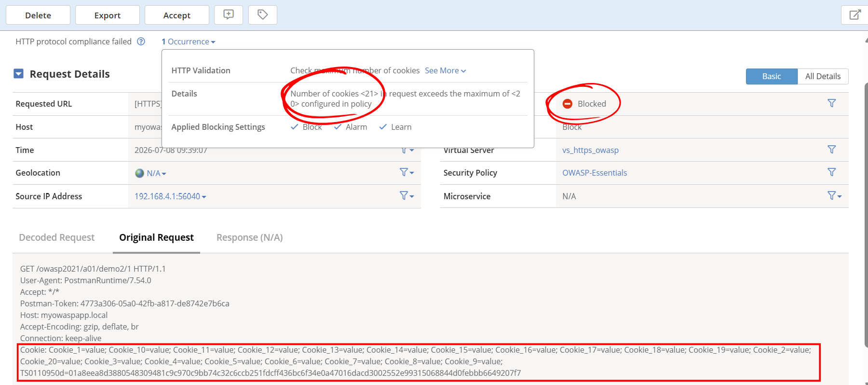Image resolution: width=868 pixels, height=385 pixels.
Task: Click the Export button
Action: pos(108,15)
